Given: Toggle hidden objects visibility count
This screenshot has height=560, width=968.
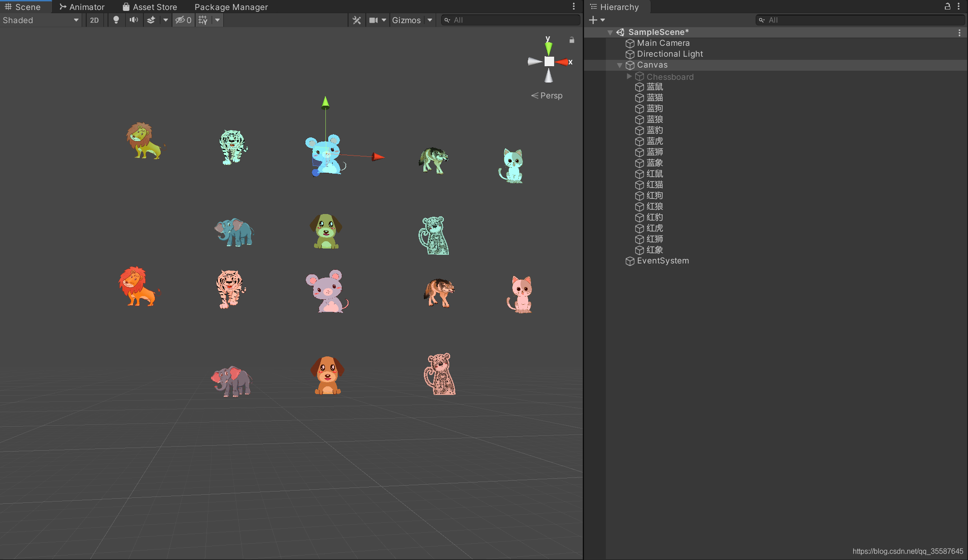Looking at the screenshot, I should [x=183, y=20].
